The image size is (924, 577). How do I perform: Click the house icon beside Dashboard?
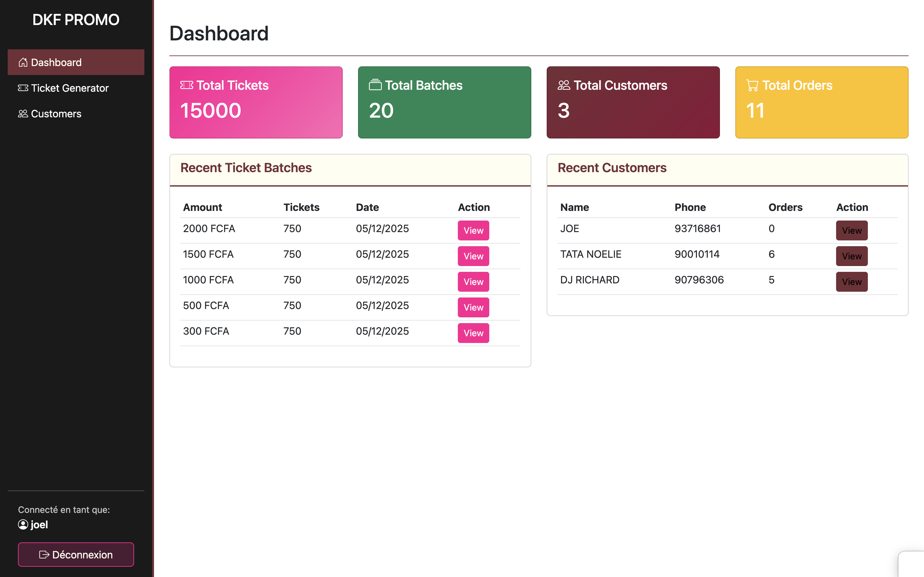23,62
